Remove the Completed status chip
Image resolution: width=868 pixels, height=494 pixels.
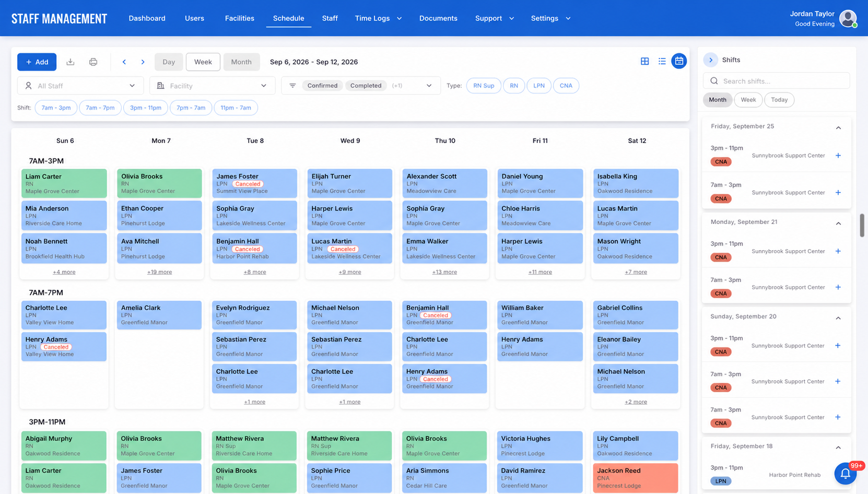click(x=366, y=86)
